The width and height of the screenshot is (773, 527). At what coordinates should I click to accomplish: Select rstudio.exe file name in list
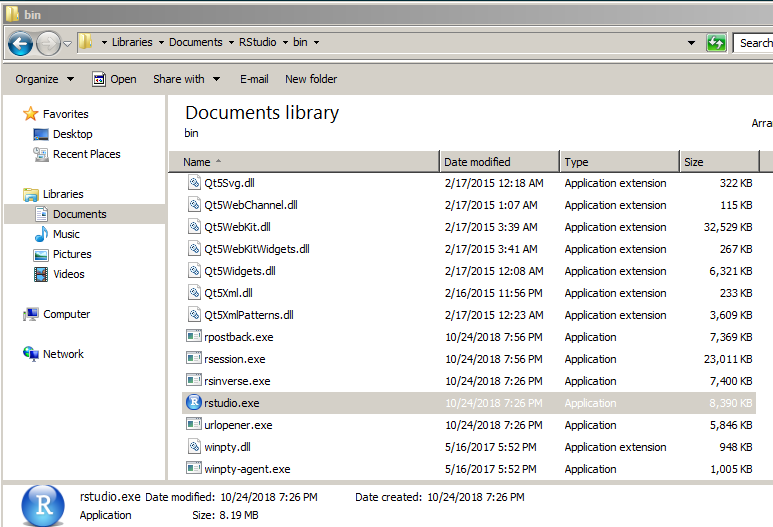[x=232, y=403]
